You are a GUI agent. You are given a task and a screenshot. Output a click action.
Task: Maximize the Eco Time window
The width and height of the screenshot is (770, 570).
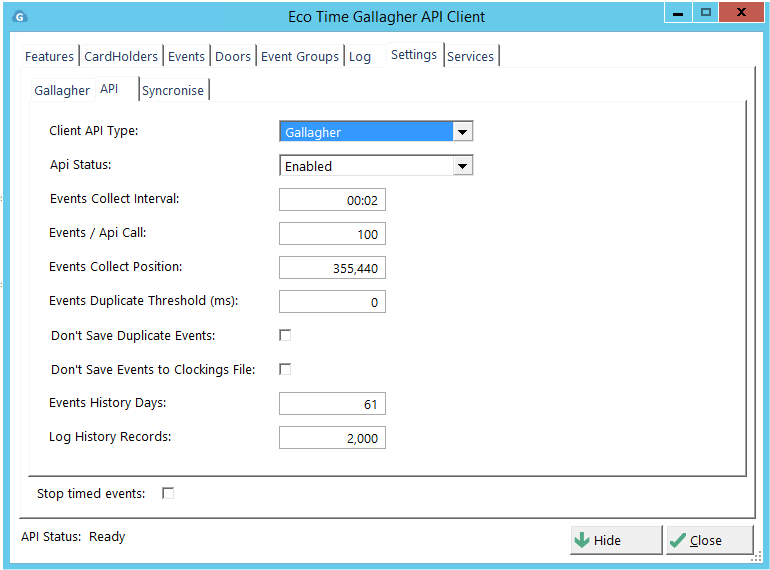click(706, 13)
